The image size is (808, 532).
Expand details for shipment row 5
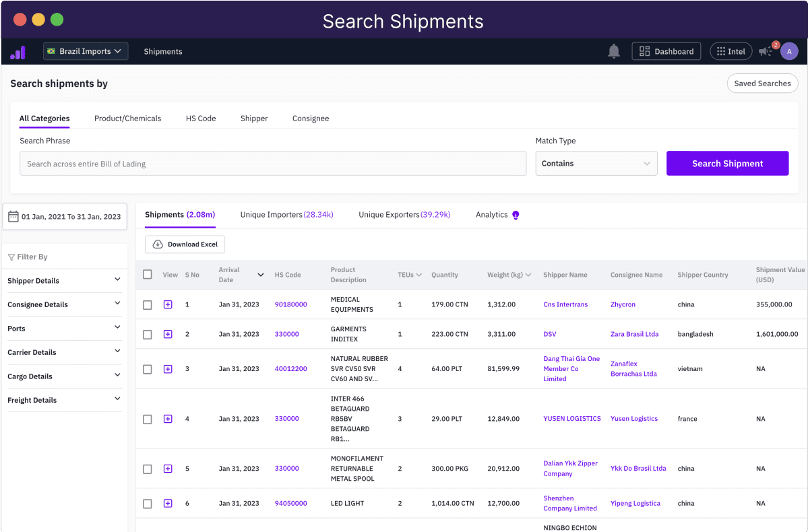pos(168,469)
